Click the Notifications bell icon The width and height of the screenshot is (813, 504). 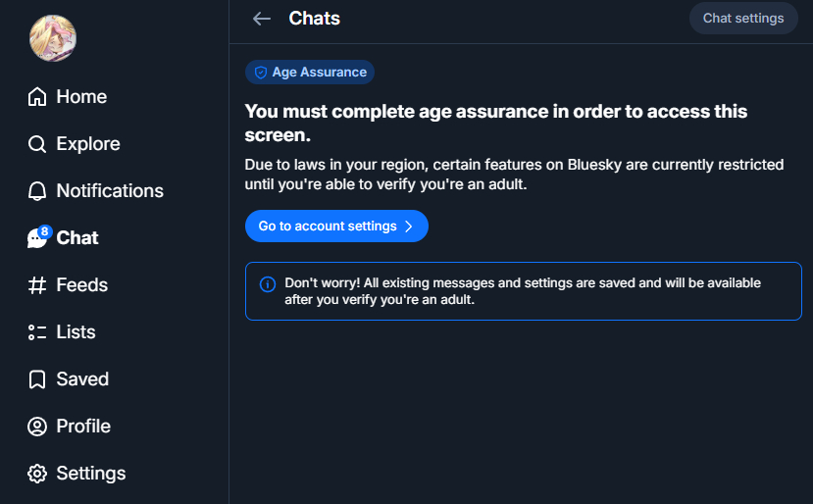click(37, 191)
